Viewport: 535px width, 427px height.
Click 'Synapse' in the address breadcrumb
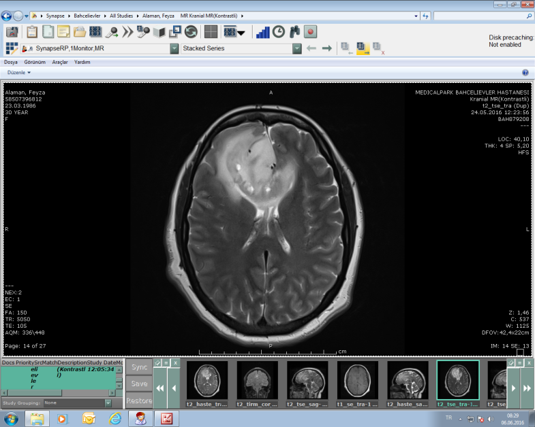(55, 16)
